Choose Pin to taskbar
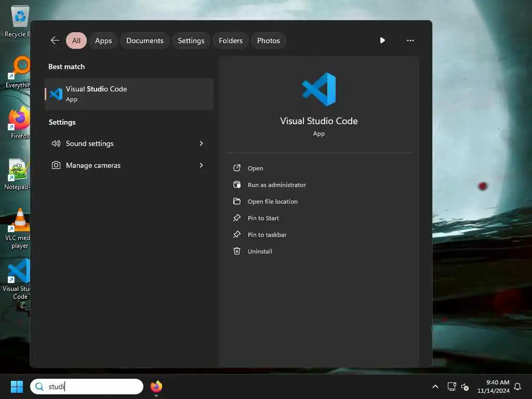The image size is (532, 399). (x=267, y=235)
